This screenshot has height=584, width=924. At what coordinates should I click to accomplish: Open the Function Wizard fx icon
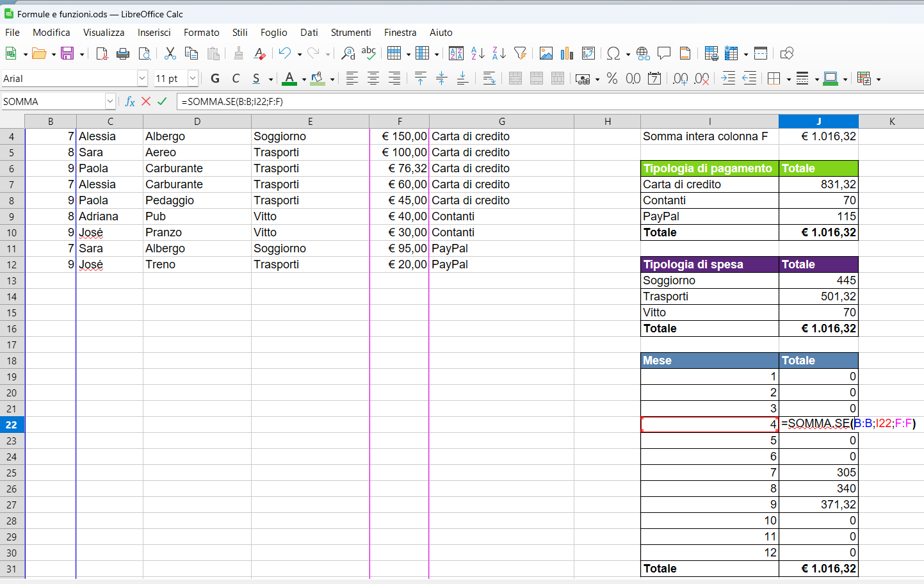130,101
